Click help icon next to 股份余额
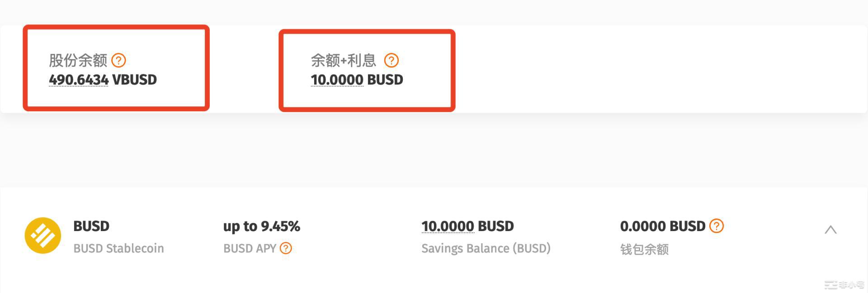The image size is (868, 293). [118, 60]
